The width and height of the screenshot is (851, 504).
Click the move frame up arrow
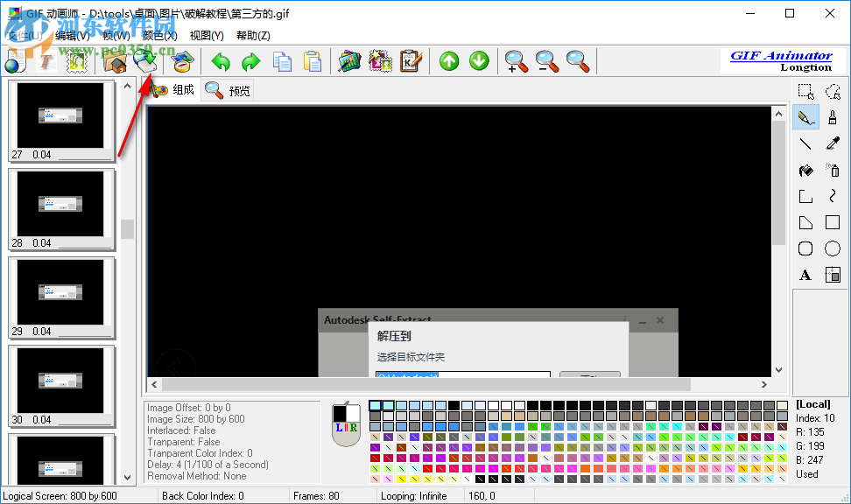click(449, 61)
